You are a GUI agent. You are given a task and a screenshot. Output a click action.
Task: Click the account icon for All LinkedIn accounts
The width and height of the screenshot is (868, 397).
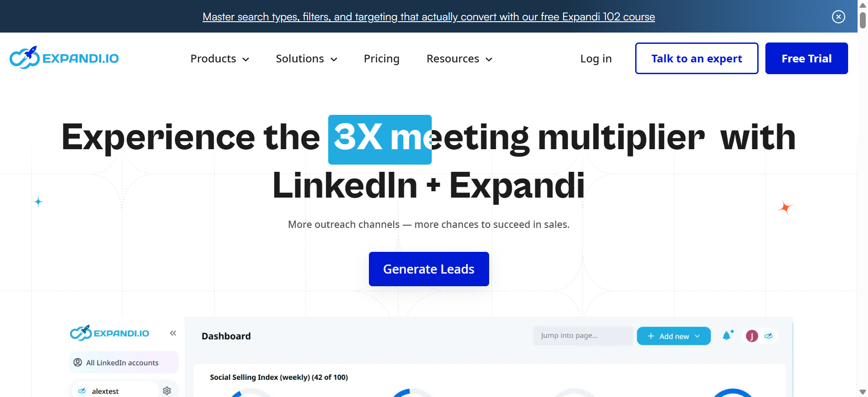(78, 362)
